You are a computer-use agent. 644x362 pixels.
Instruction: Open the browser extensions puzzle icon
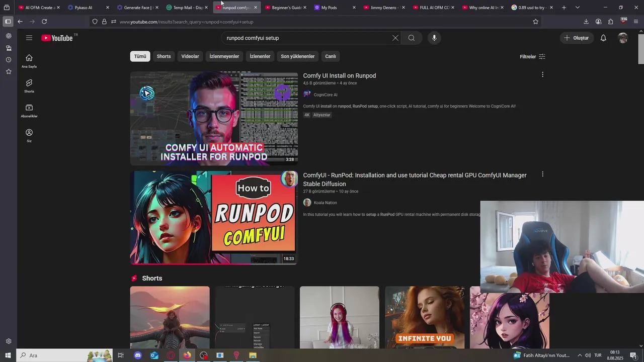tap(611, 22)
